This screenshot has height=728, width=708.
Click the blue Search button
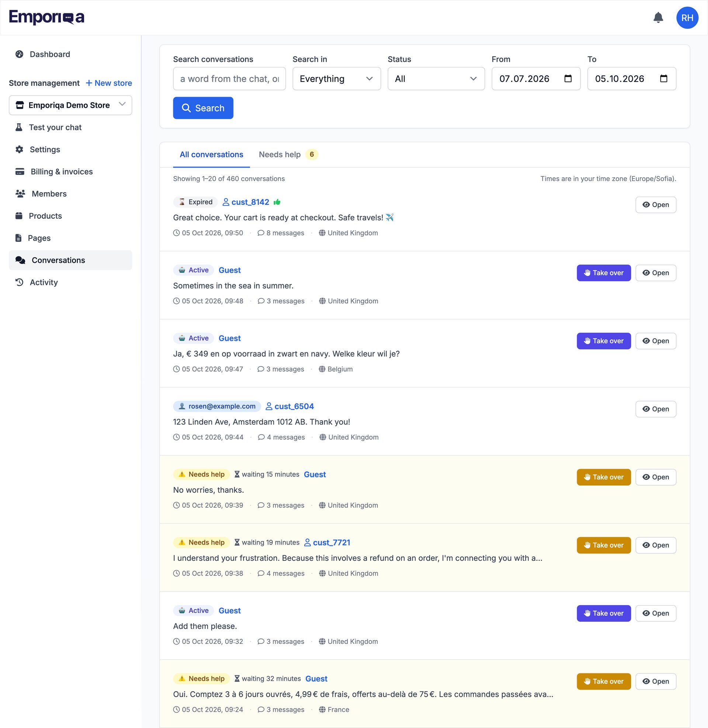[x=203, y=108]
